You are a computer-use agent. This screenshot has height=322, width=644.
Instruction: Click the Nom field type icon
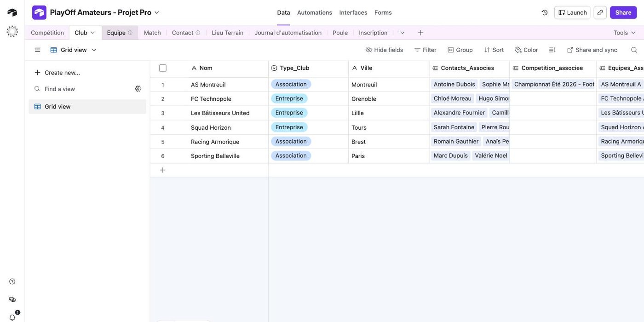[194, 68]
